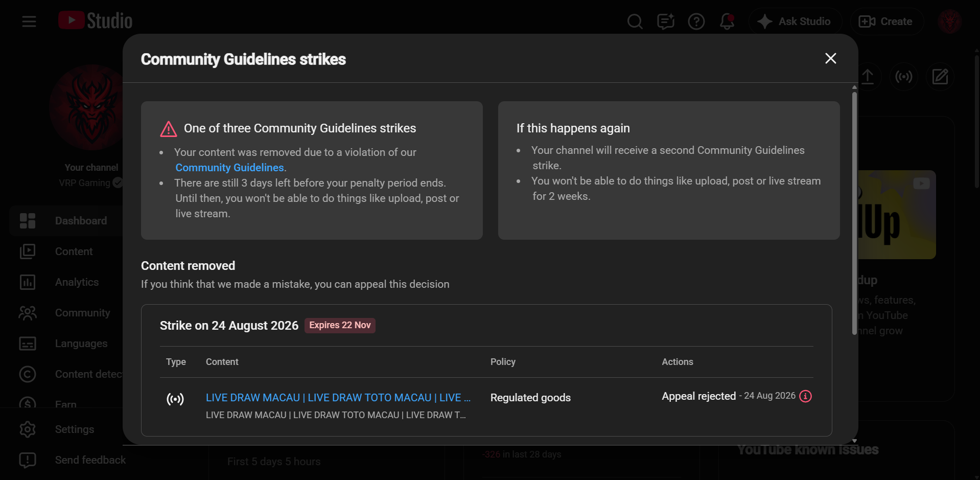The width and height of the screenshot is (980, 480).
Task: Click the 'Policy' column header
Action: (503, 362)
